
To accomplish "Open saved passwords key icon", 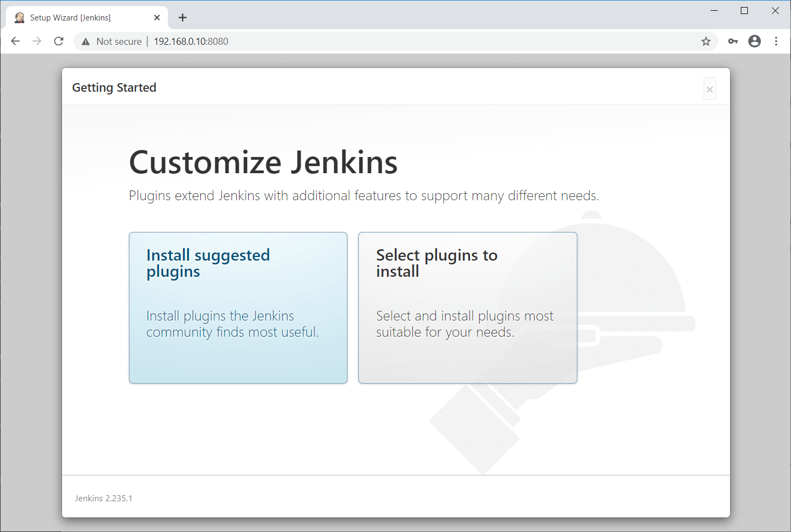I will click(x=733, y=42).
